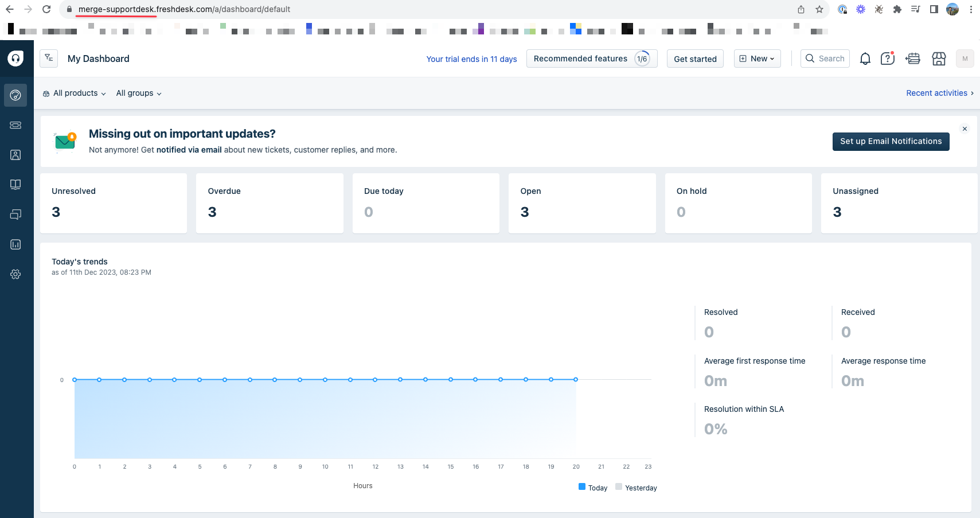Click the Search field
The height and width of the screenshot is (518, 980).
click(x=825, y=59)
